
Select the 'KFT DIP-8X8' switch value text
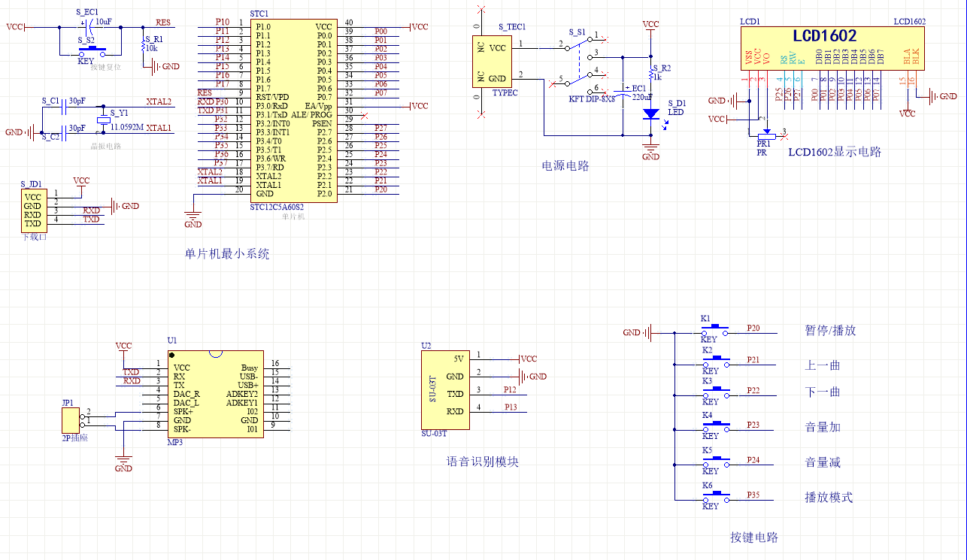(592, 98)
